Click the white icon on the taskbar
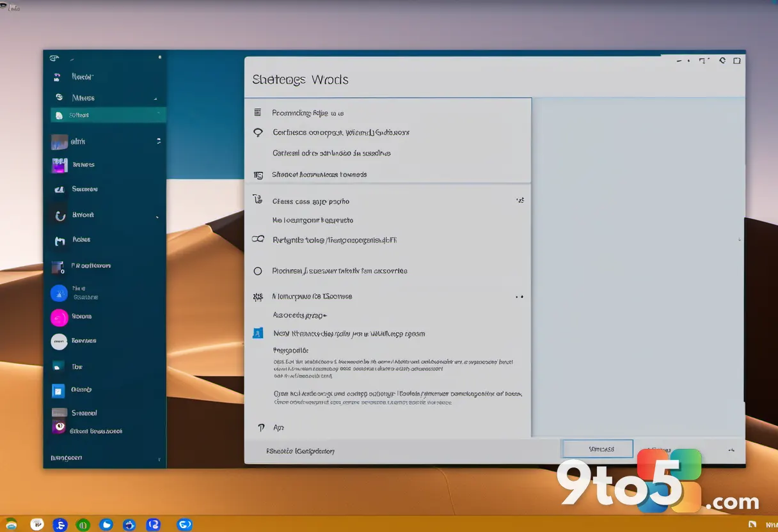Screen dimensions: 778x532 coord(37,524)
